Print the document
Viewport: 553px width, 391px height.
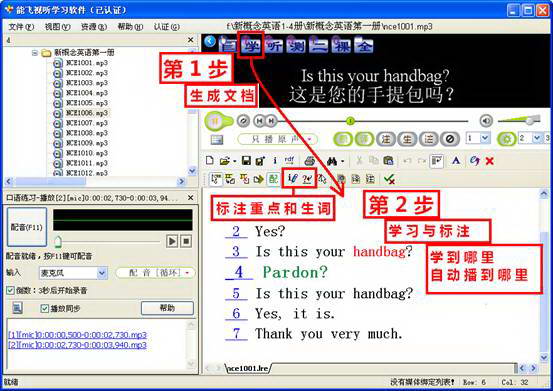310,161
